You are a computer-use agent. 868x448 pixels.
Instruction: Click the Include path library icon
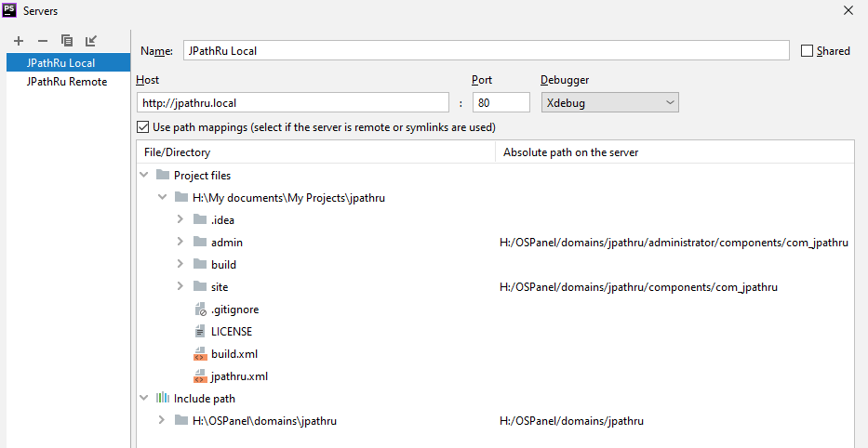(x=162, y=398)
